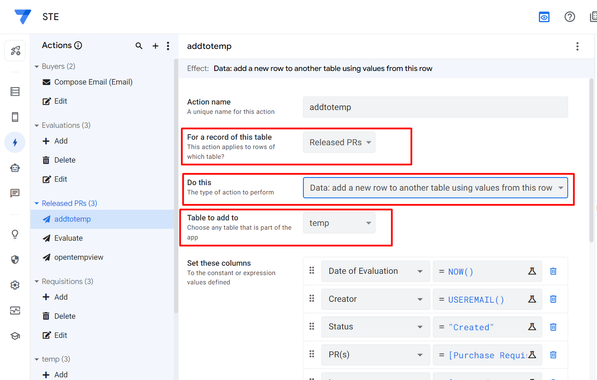Open expression assistant for Date of Evaluation
597x380 pixels.
532,271
